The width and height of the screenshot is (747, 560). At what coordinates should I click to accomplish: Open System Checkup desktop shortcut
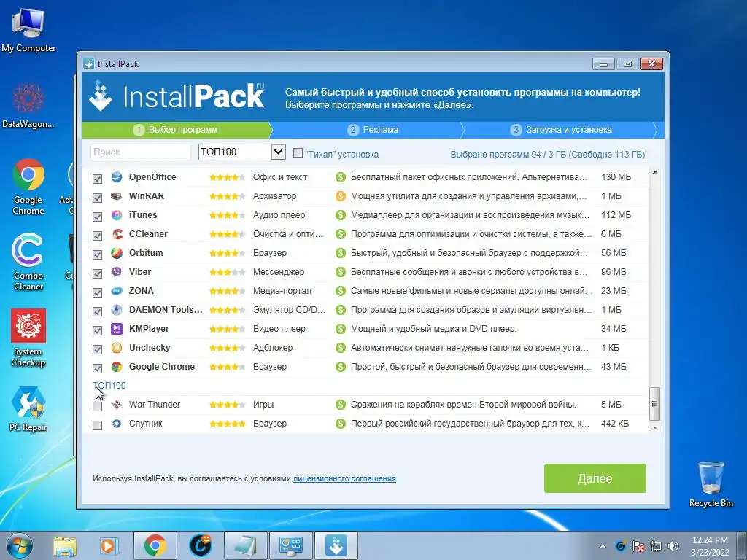(x=28, y=338)
